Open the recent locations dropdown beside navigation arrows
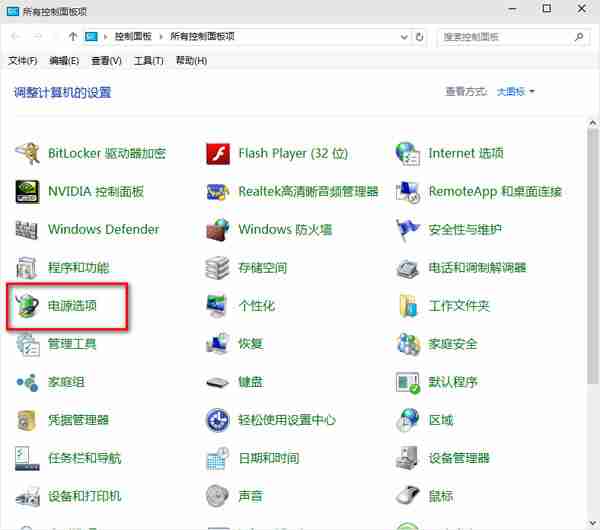600x530 pixels. [x=57, y=37]
